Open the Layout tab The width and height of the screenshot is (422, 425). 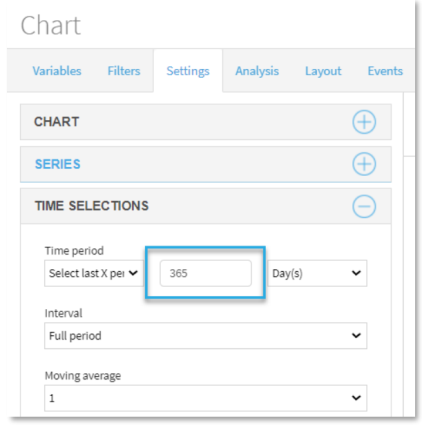point(323,71)
